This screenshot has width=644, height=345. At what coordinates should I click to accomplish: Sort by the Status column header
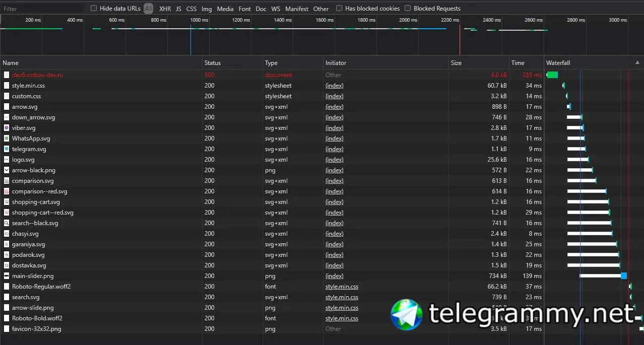(x=232, y=63)
